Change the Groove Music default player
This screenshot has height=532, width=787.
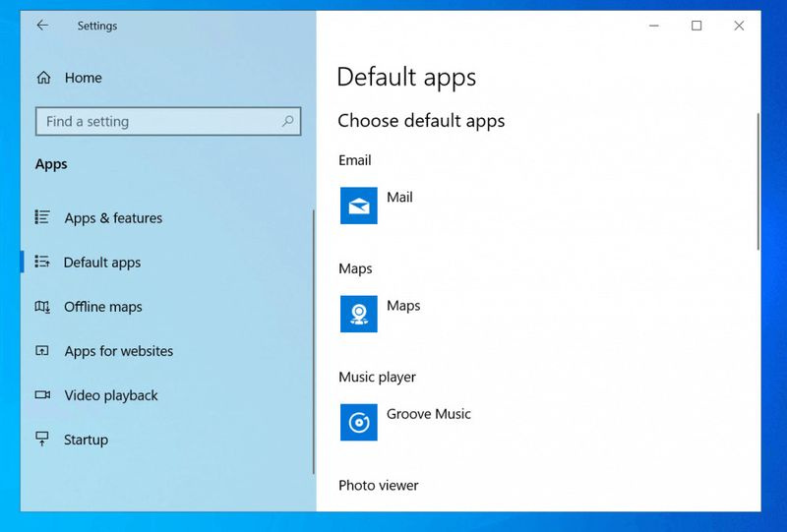429,414
